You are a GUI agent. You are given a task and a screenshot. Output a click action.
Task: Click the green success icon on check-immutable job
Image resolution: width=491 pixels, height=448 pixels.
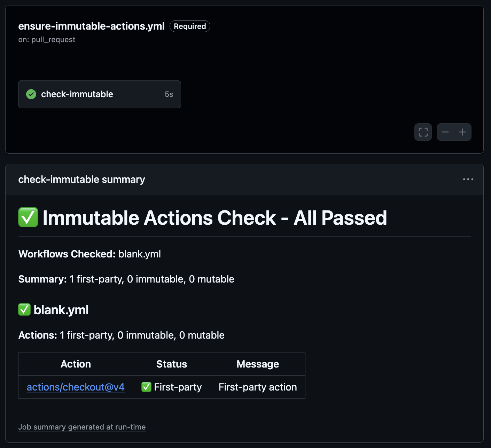pos(31,94)
